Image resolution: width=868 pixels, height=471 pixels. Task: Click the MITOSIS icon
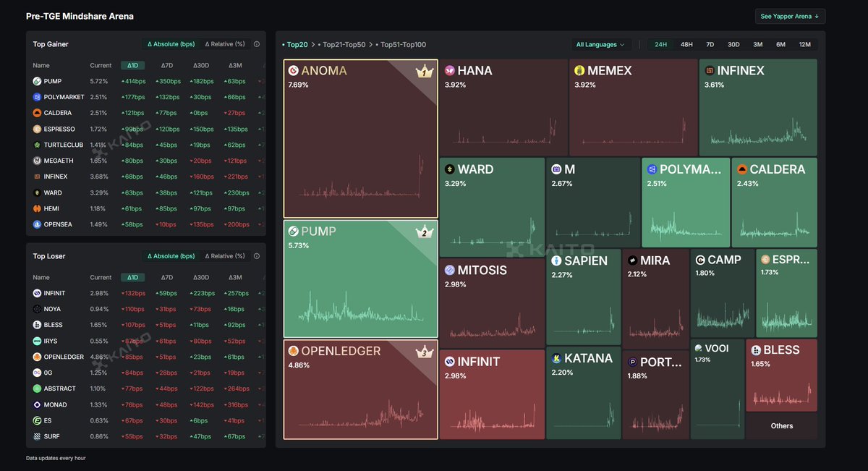[450, 270]
